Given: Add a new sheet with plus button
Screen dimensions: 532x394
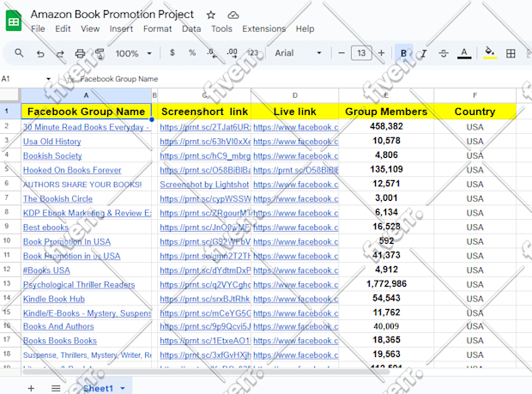Looking at the screenshot, I should (x=31, y=388).
